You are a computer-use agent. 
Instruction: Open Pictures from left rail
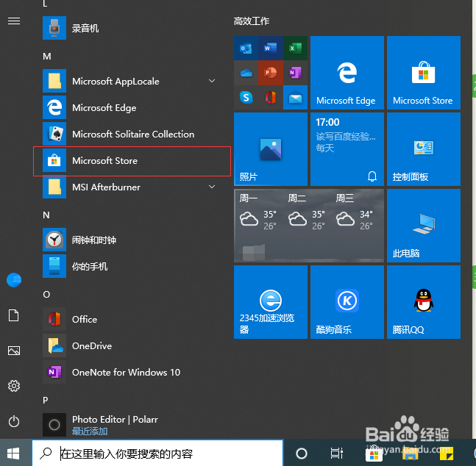click(14, 351)
